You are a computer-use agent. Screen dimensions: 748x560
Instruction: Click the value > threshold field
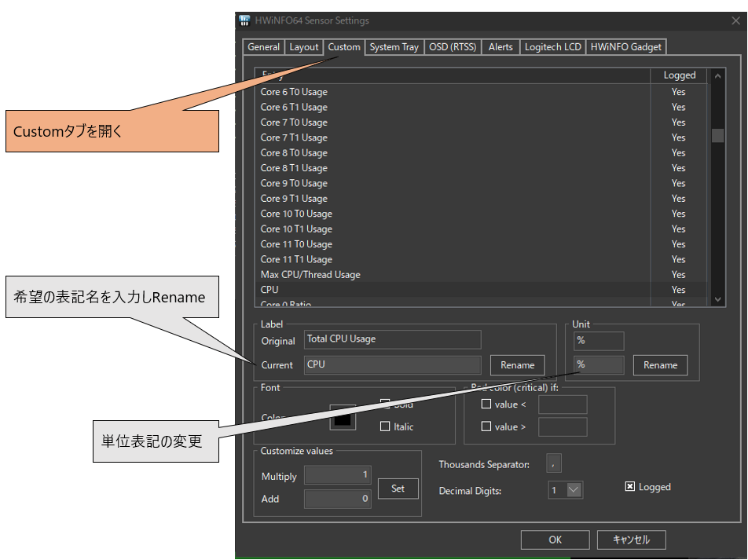(563, 427)
